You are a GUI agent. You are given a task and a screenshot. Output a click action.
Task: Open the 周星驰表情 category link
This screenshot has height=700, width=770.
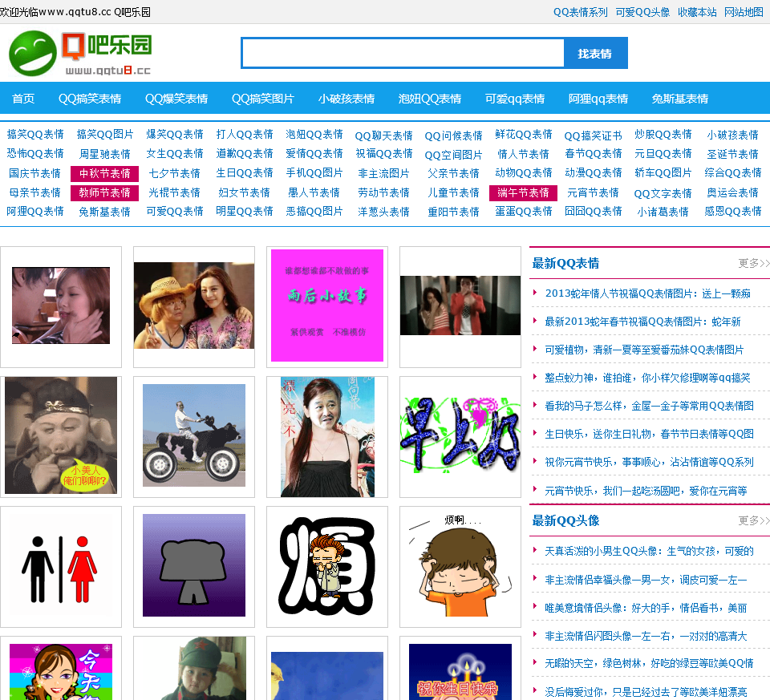pyautogui.click(x=104, y=154)
